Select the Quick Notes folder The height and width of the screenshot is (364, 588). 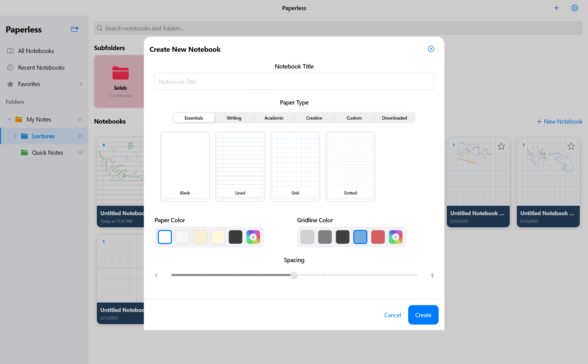[44, 153]
